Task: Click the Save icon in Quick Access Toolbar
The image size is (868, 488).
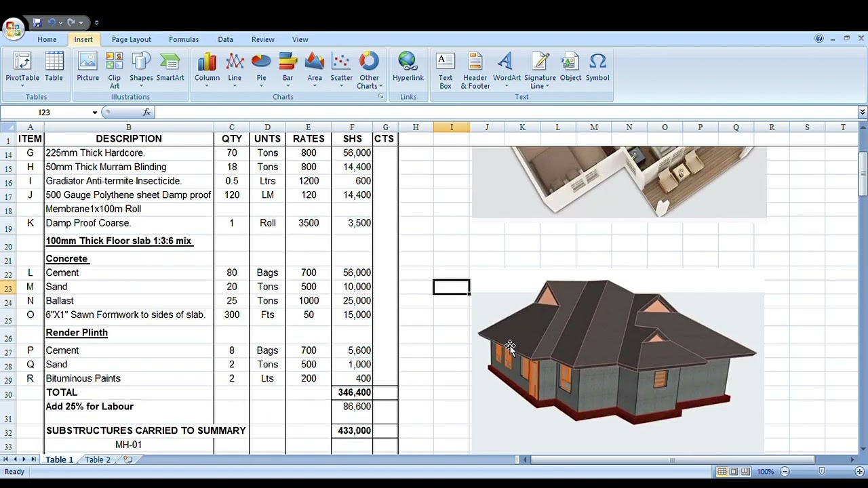Action: [x=37, y=22]
